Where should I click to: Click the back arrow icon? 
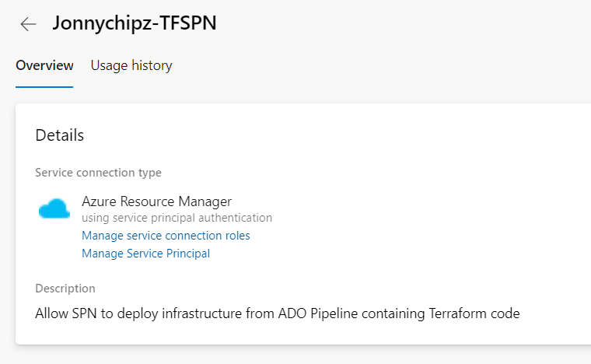pos(29,24)
